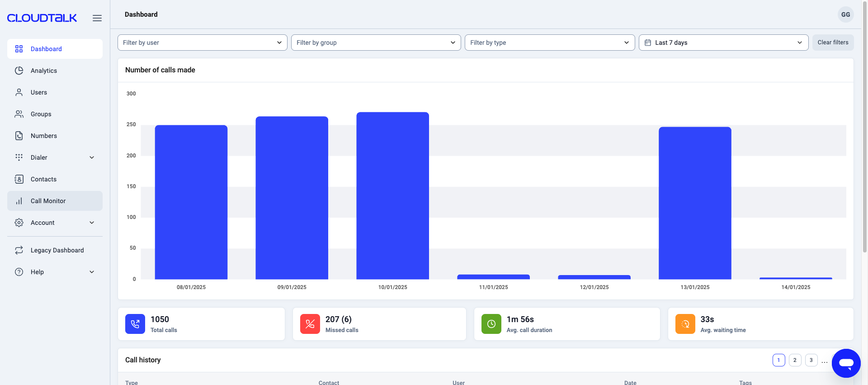
Task: Click the calendar icon in date filter
Action: click(x=648, y=43)
